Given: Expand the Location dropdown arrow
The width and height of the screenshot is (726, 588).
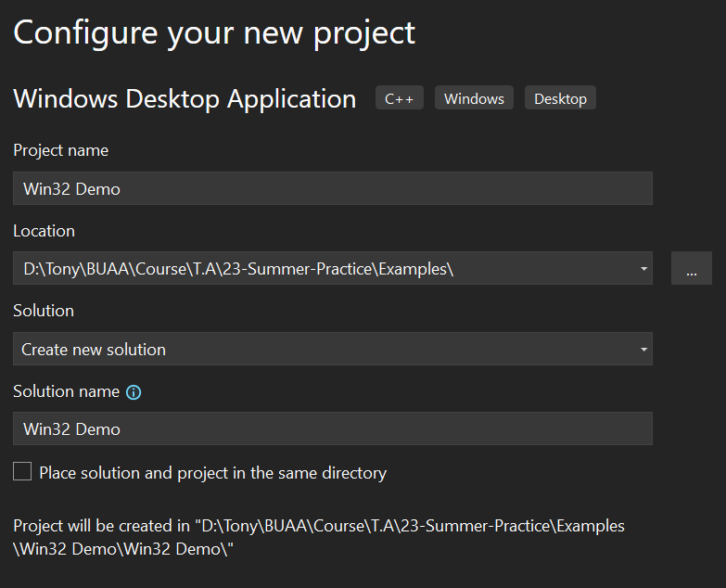Looking at the screenshot, I should coord(643,269).
